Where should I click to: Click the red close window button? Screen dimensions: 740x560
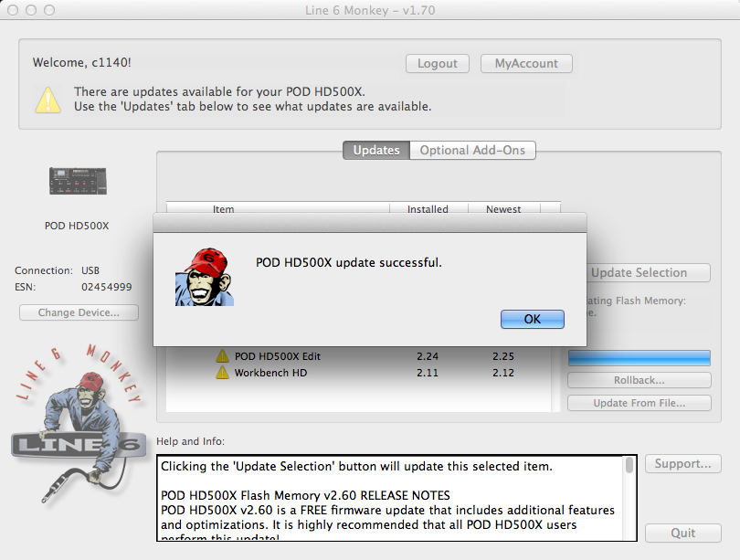13,10
